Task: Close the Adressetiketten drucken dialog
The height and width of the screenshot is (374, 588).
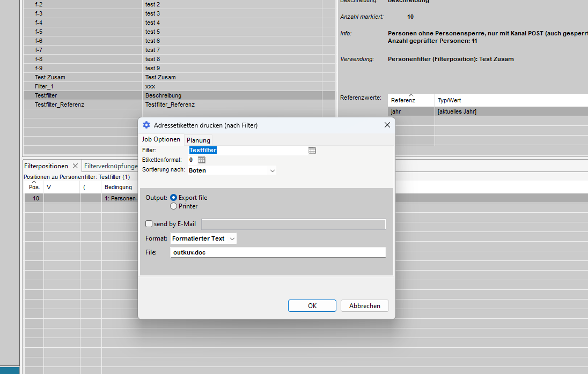Action: (387, 125)
